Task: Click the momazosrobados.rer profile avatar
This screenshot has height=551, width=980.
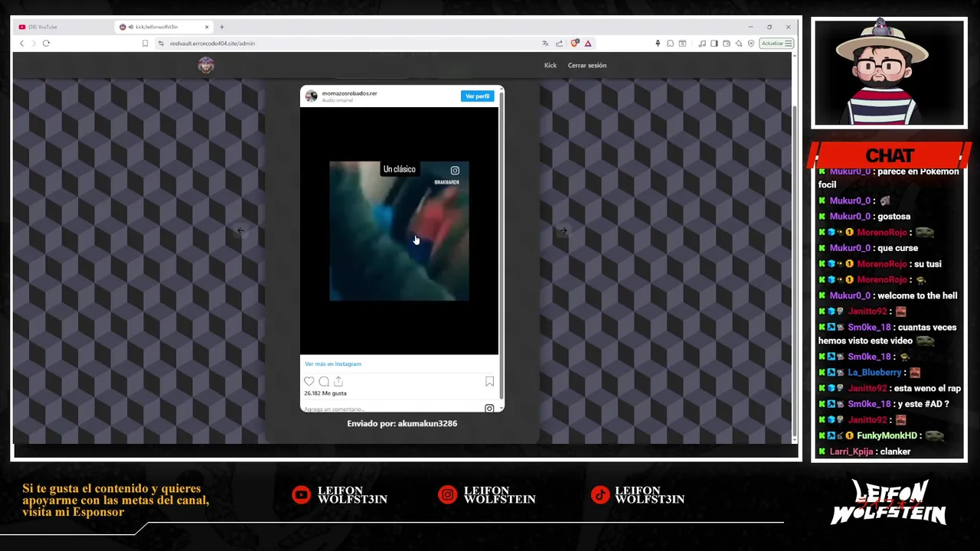Action: coord(312,96)
